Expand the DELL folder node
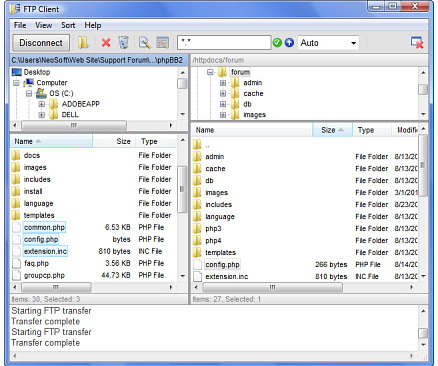Image resolution: width=438 pixels, height=366 pixels. [41, 115]
